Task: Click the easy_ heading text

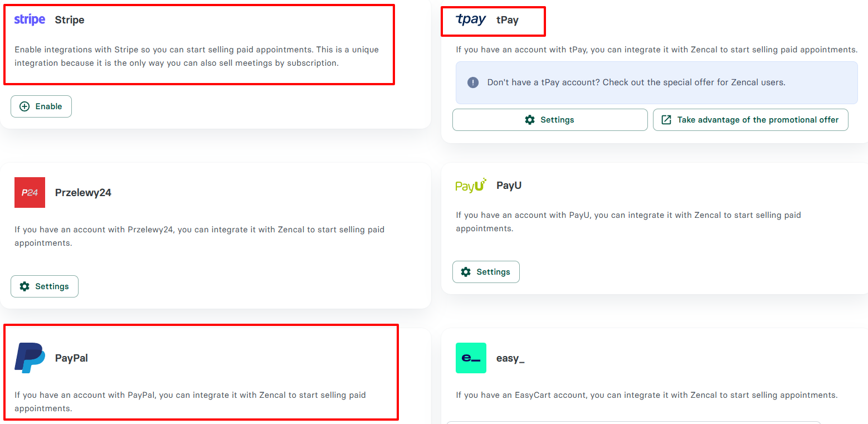Action: [510, 358]
